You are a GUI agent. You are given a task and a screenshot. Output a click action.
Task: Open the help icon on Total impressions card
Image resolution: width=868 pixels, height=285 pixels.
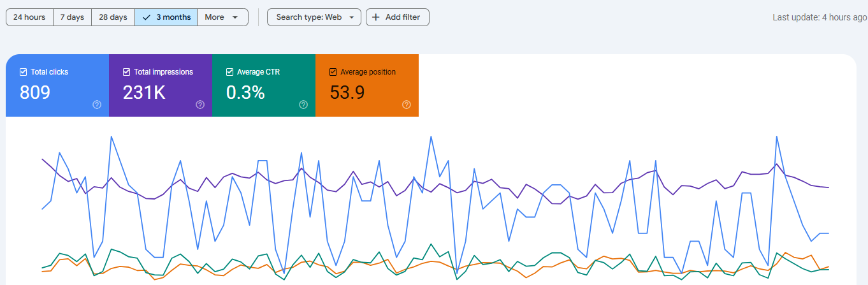(x=200, y=105)
